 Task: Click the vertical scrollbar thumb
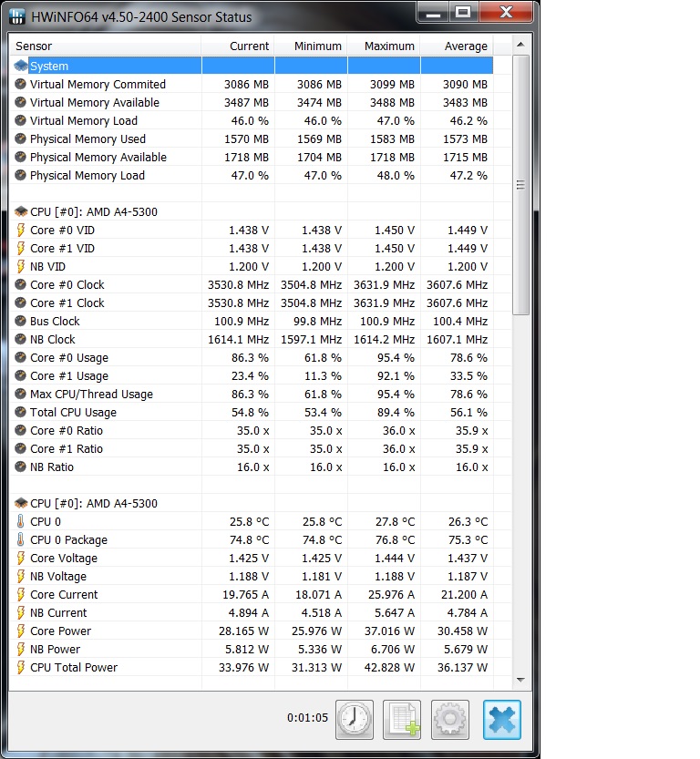[x=520, y=185]
